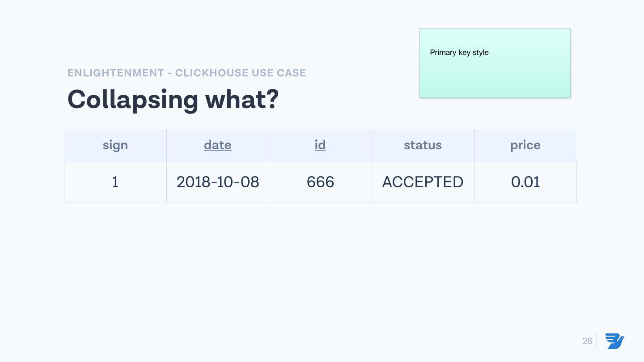Click the underlined "id" column header
Image resolution: width=644 pixels, height=362 pixels.
point(320,145)
